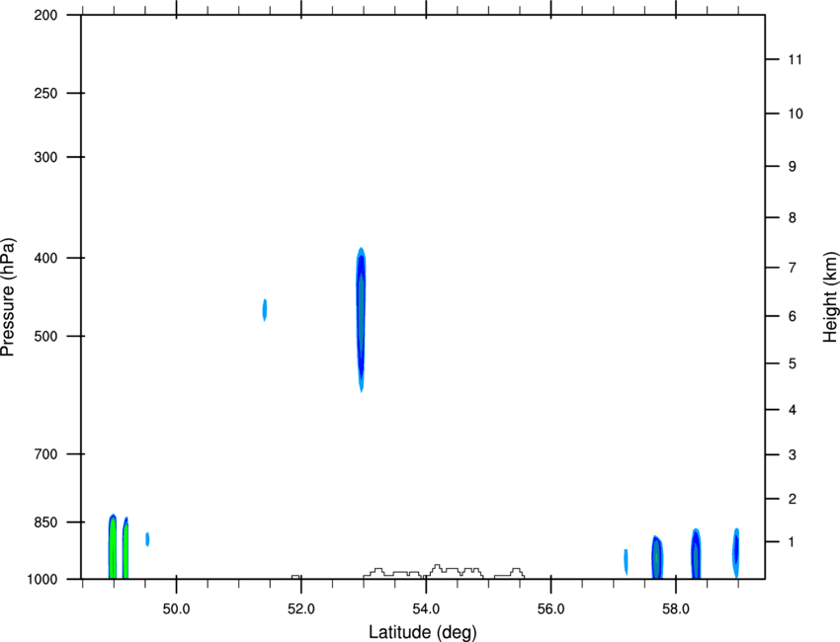This screenshot has height=642, width=840.
Task: Pick the height label 3
Action: (x=793, y=454)
